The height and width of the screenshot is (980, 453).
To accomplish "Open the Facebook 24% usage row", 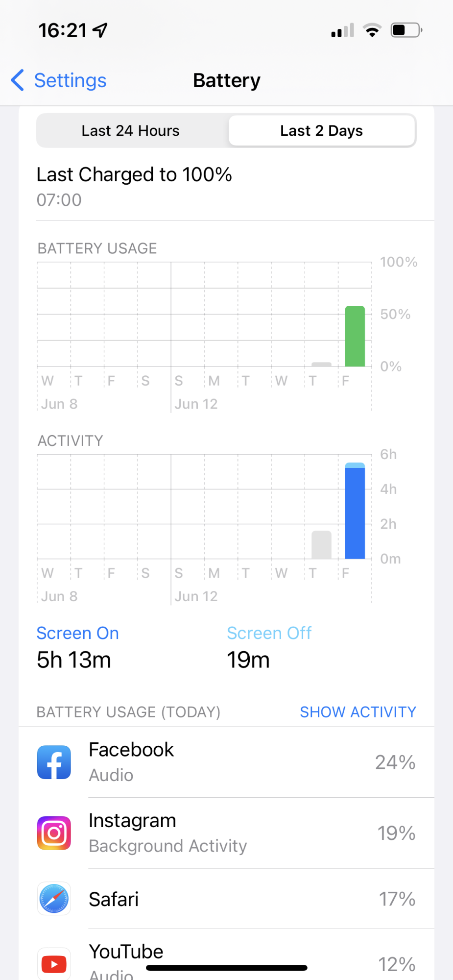I will [x=226, y=762].
